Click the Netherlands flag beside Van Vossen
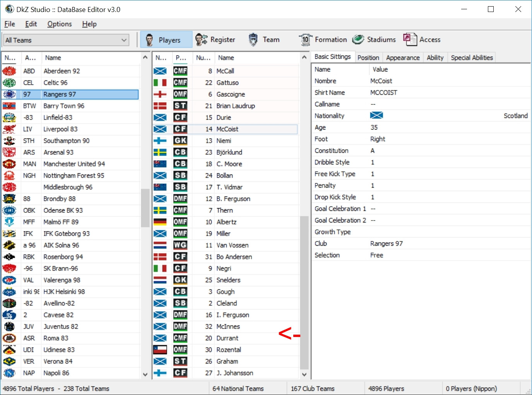The width and height of the screenshot is (532, 395). 160,245
